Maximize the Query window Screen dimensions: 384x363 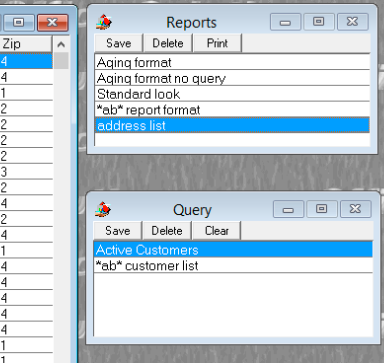[322, 209]
